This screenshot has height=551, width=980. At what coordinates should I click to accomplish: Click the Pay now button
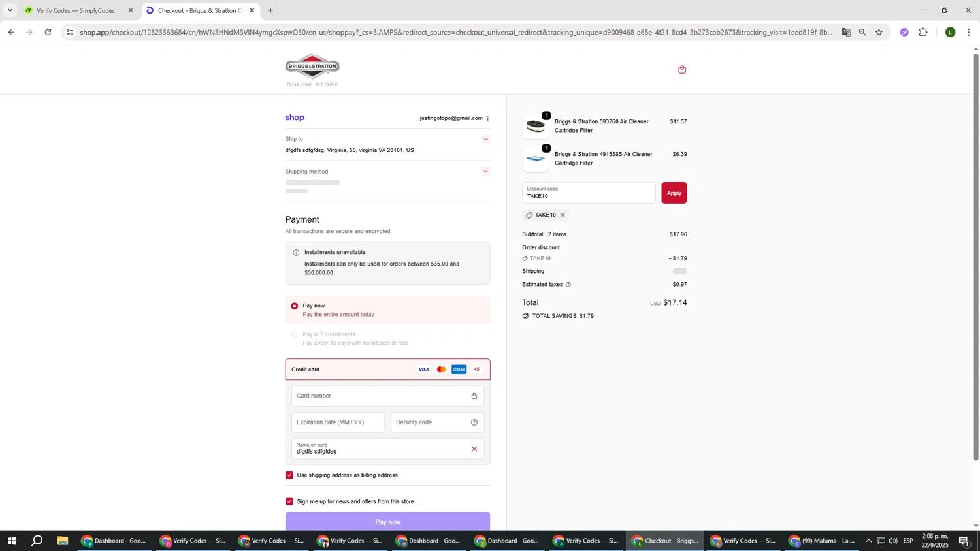pos(387,522)
